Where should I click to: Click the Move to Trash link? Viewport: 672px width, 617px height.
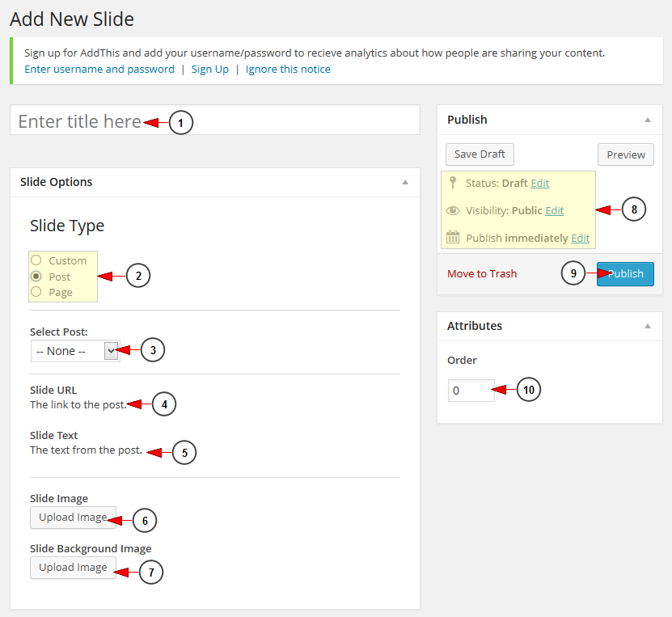(482, 273)
